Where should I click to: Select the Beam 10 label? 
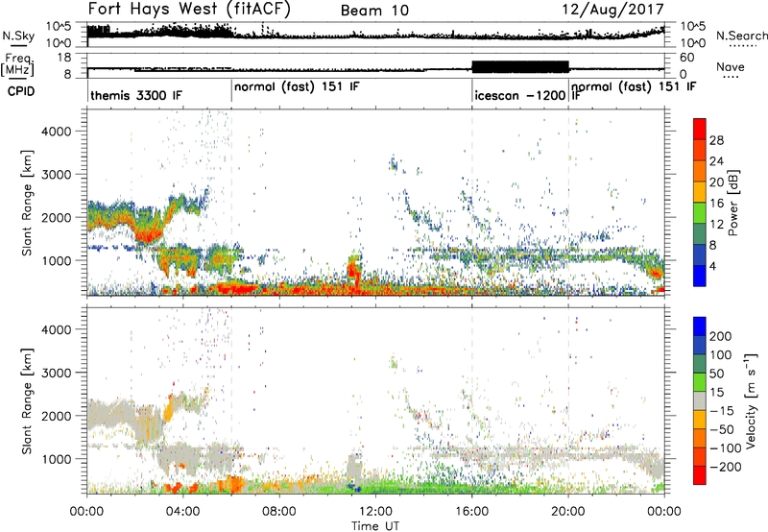(374, 11)
